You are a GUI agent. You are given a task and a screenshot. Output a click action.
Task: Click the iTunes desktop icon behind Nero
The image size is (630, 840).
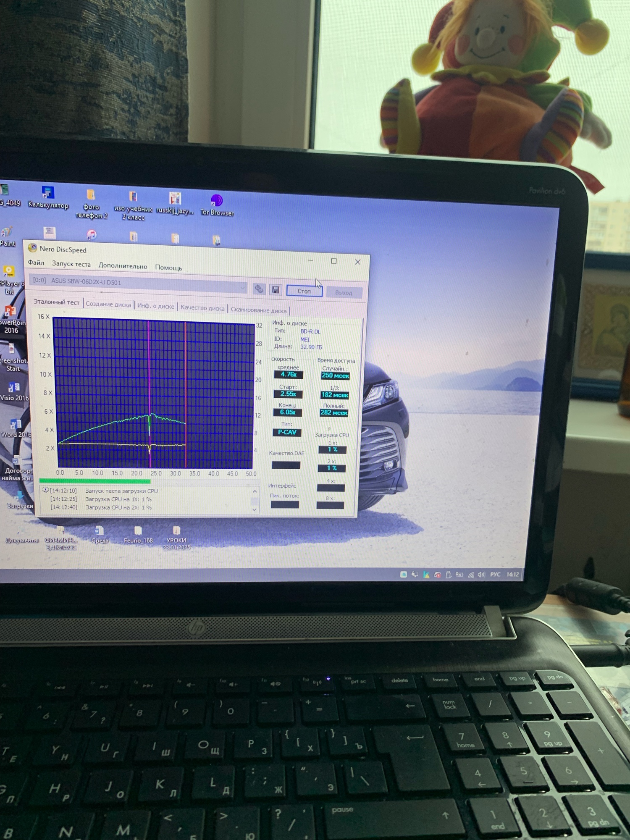tap(92, 235)
